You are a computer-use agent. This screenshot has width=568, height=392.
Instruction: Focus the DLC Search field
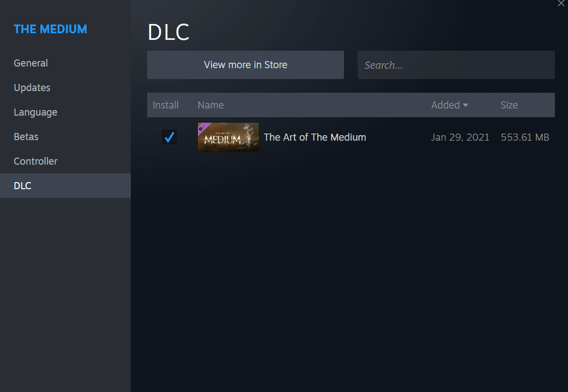456,65
